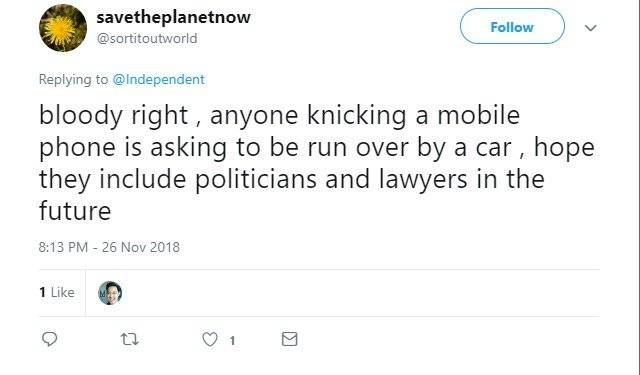Click the @sortitoutworld handle
Screen dimensions: 640x375
pyautogui.click(x=147, y=38)
